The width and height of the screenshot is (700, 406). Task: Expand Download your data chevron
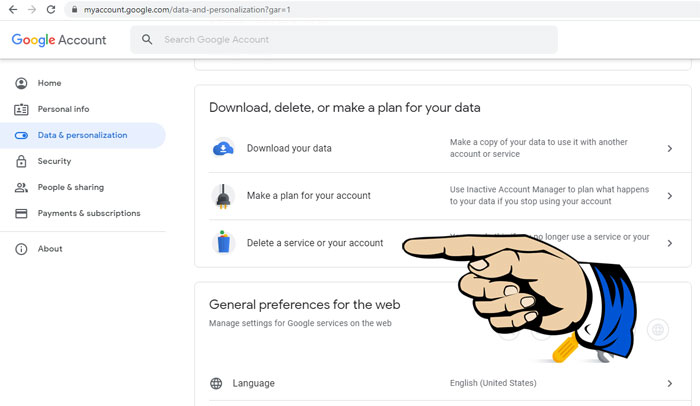tap(670, 148)
